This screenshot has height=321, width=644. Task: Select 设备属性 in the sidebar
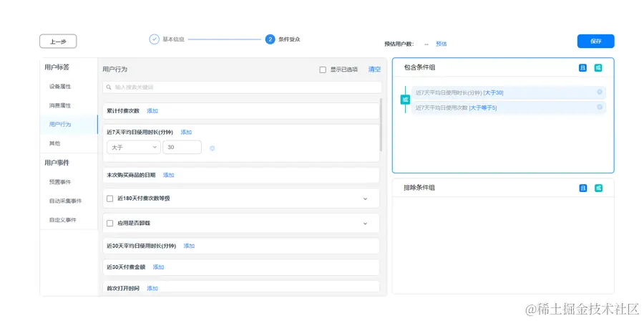point(60,87)
